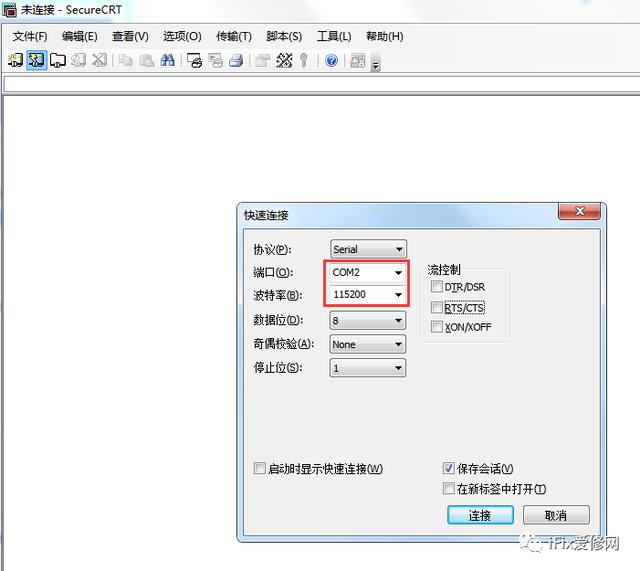Image resolution: width=640 pixels, height=571 pixels.
Task: Open the 脚本(S) menu
Action: coord(284,36)
